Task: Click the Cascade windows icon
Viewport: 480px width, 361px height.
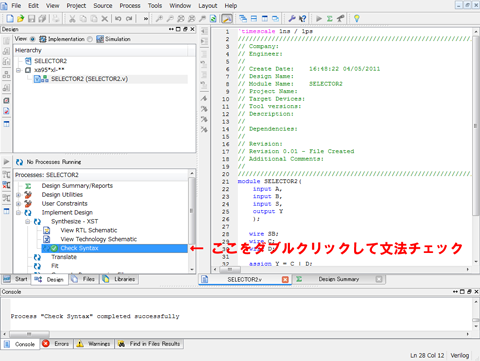Action: coord(243,19)
